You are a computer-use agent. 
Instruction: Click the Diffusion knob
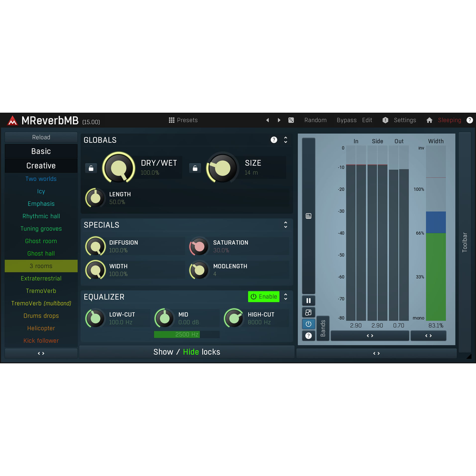(95, 246)
